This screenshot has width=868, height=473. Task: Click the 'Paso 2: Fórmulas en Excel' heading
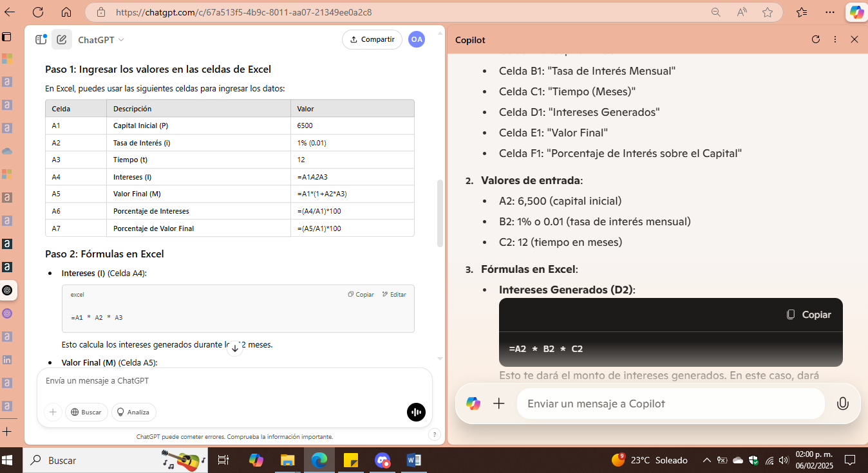point(104,254)
